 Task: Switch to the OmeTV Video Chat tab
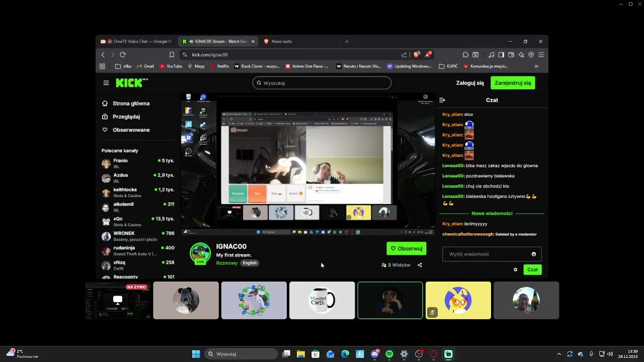136,41
